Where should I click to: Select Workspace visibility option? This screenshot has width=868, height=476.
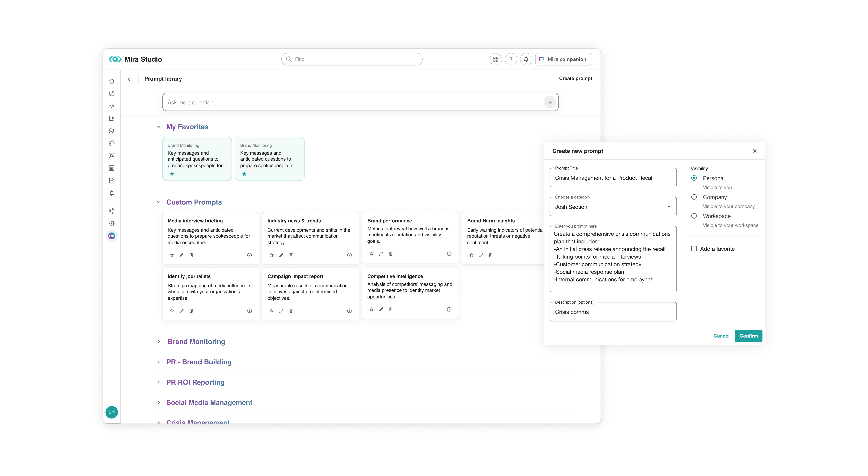(694, 216)
